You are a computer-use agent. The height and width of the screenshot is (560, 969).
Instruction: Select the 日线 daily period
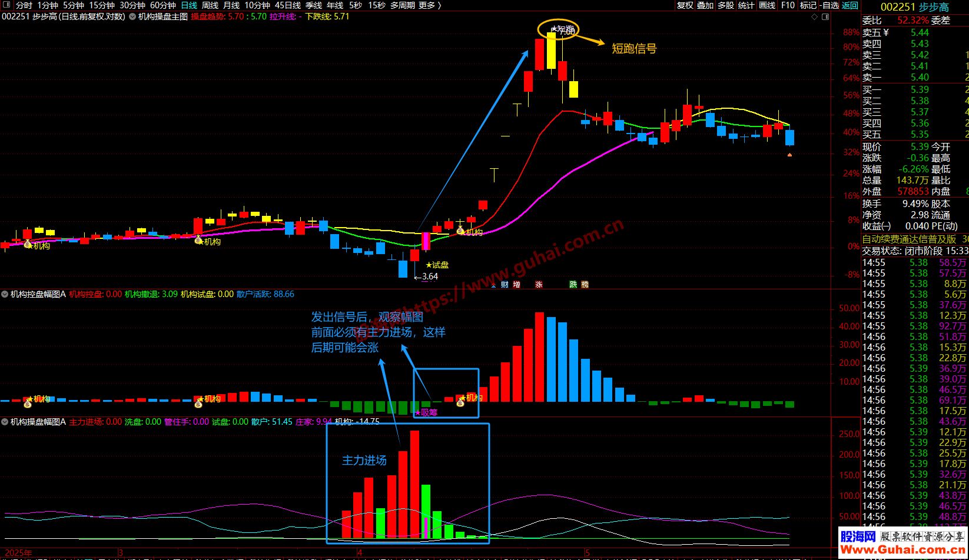[189, 5]
